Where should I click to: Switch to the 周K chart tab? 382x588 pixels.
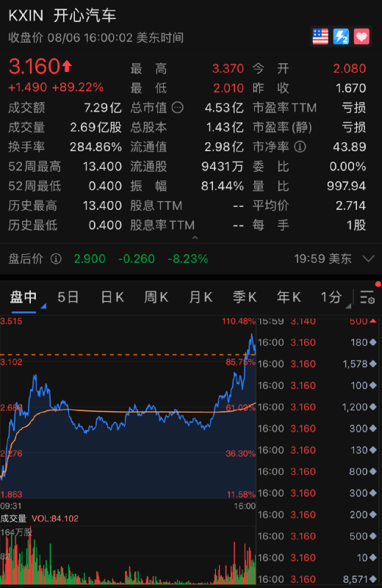click(x=156, y=297)
